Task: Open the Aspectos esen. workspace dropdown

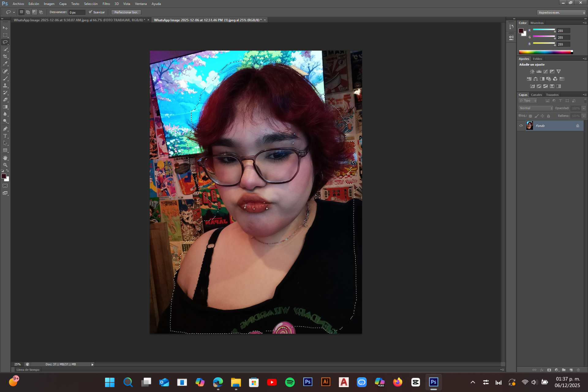Action: coord(562,13)
